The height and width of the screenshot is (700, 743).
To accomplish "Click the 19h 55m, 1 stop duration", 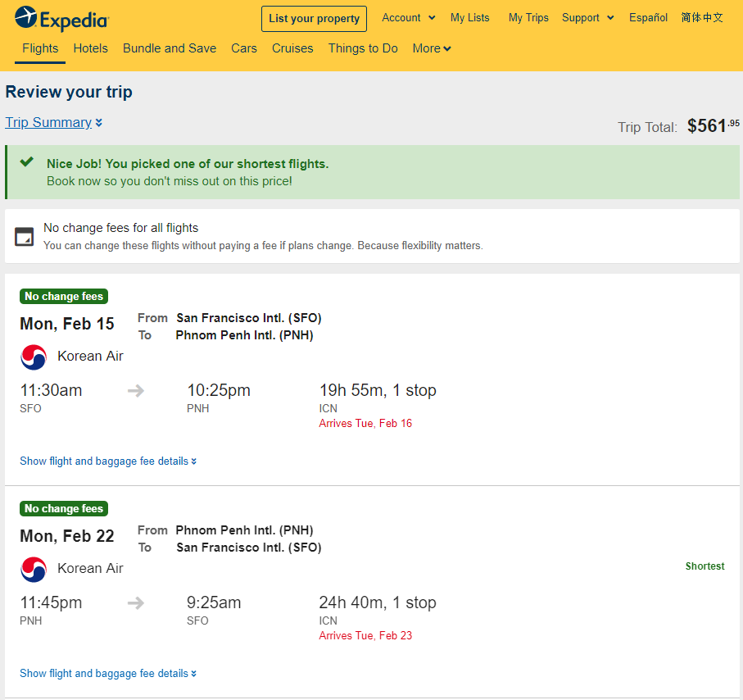I will point(378,390).
